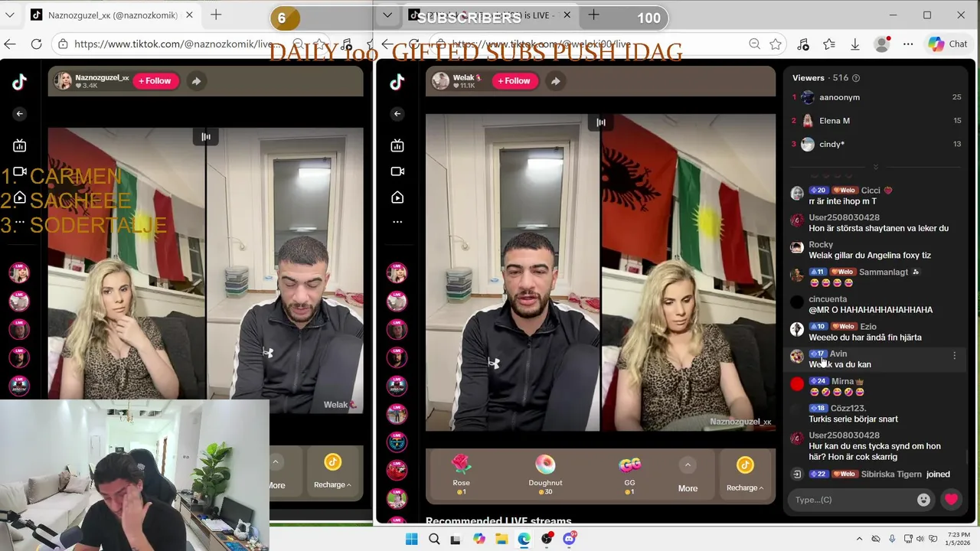Open Downloads in right browser toolbar
980x551 pixels.
click(x=855, y=44)
